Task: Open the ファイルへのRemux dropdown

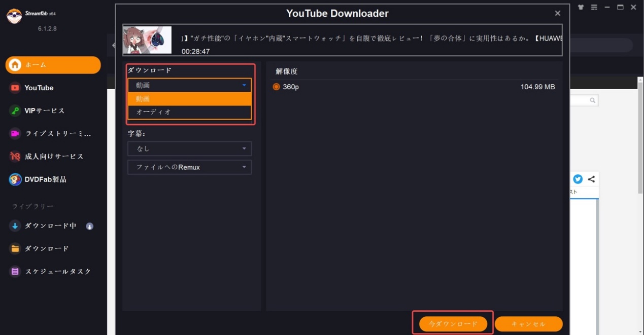Action: click(x=190, y=167)
